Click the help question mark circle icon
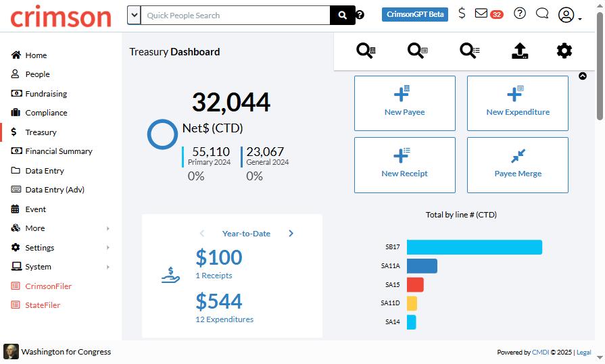This screenshot has width=605, height=364. [x=520, y=14]
